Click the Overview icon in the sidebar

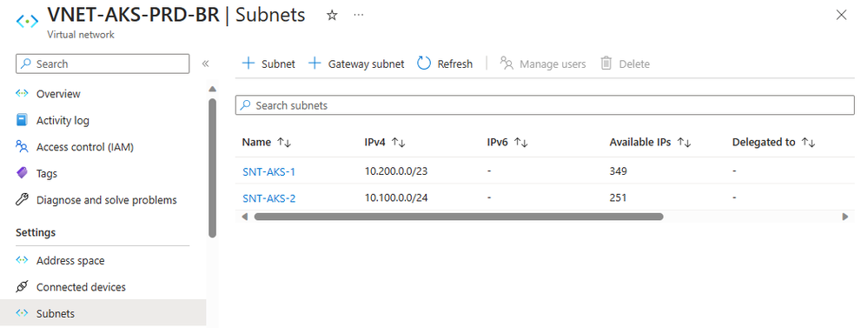(x=22, y=94)
